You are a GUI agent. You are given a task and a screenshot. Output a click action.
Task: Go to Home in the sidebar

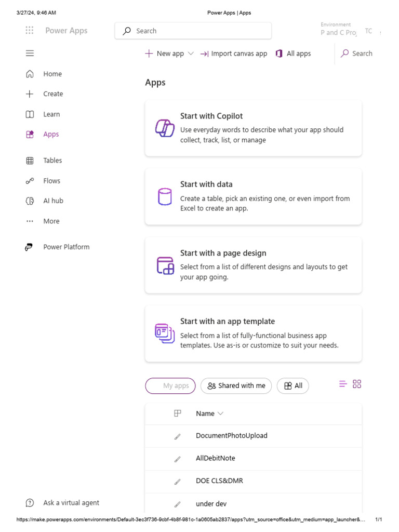pos(52,74)
